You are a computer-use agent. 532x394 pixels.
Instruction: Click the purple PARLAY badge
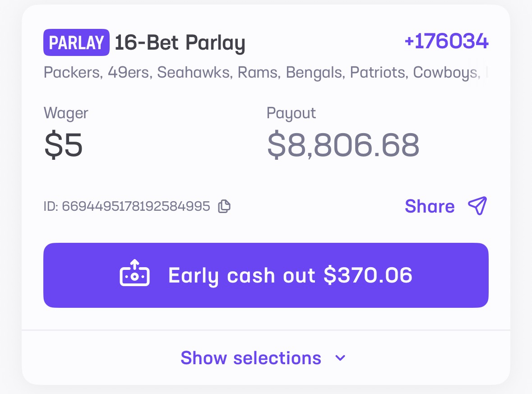[76, 42]
